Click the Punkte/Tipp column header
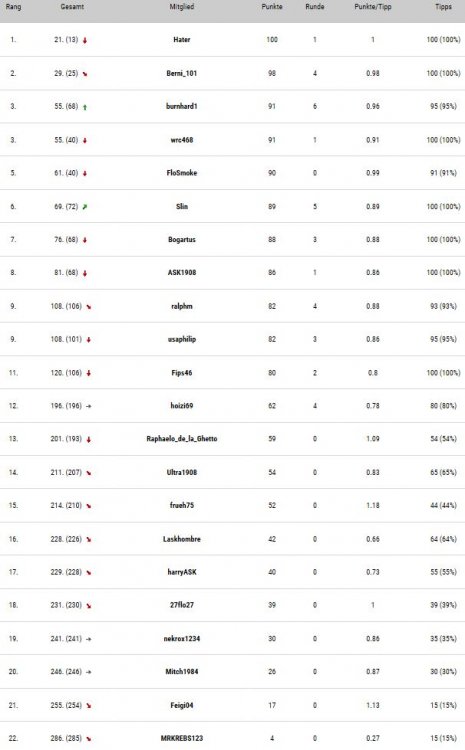 click(x=373, y=7)
